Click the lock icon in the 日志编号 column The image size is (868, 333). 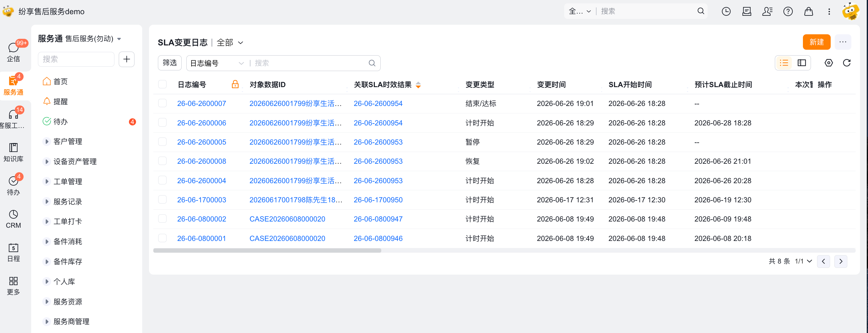pyautogui.click(x=235, y=84)
